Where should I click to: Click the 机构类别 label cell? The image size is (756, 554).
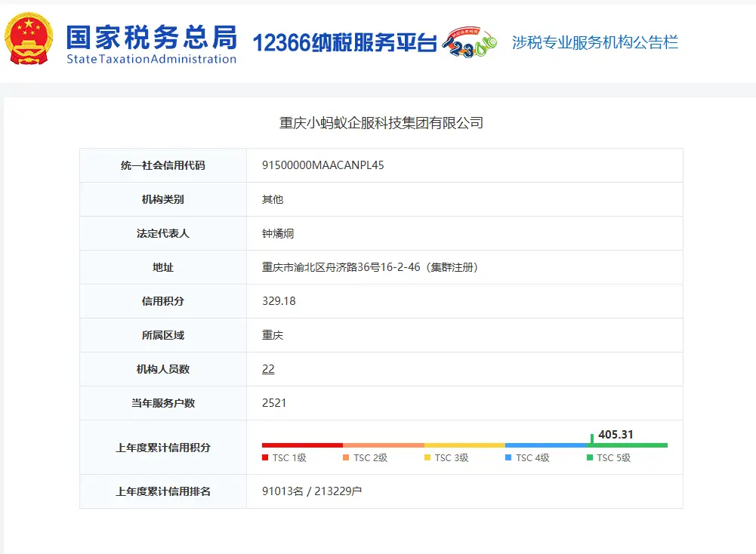163,199
